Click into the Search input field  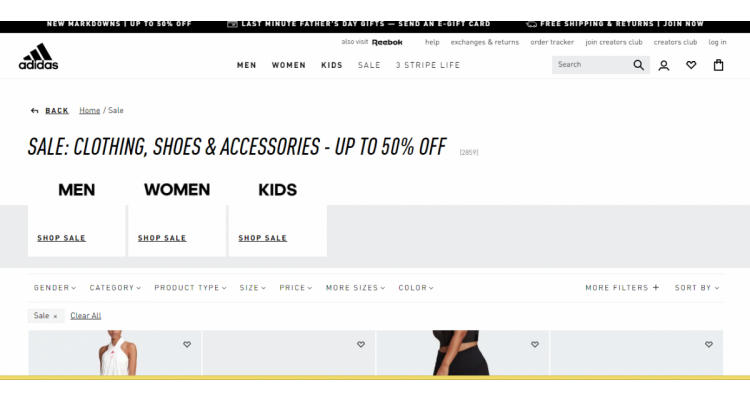tap(592, 65)
